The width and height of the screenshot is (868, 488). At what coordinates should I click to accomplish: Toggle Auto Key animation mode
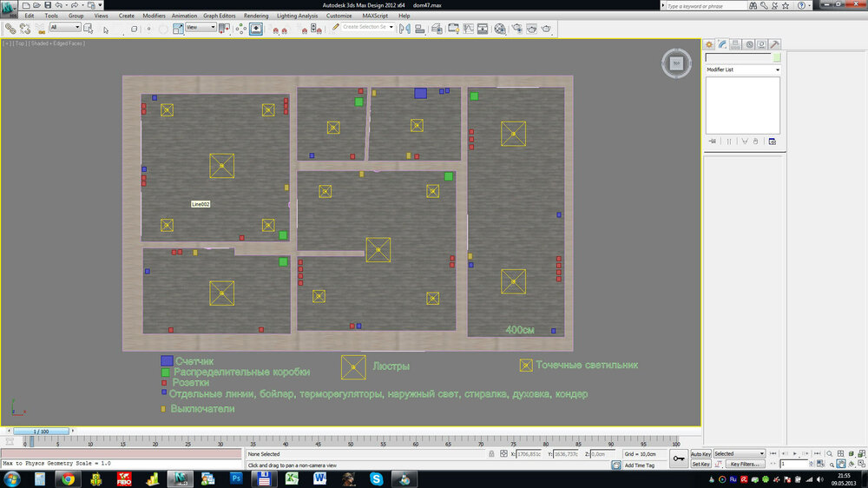pos(700,454)
